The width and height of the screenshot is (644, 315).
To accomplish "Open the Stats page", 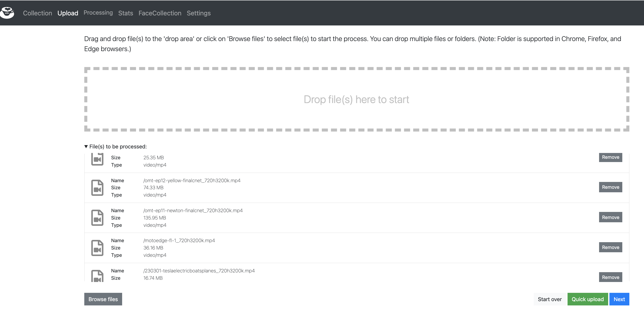I will click(x=125, y=13).
